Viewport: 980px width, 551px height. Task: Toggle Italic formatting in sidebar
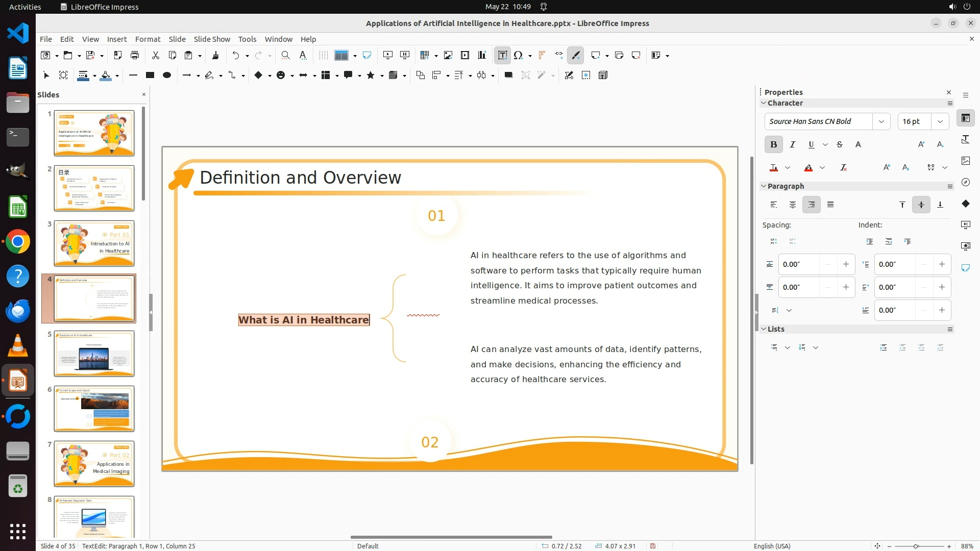[792, 144]
